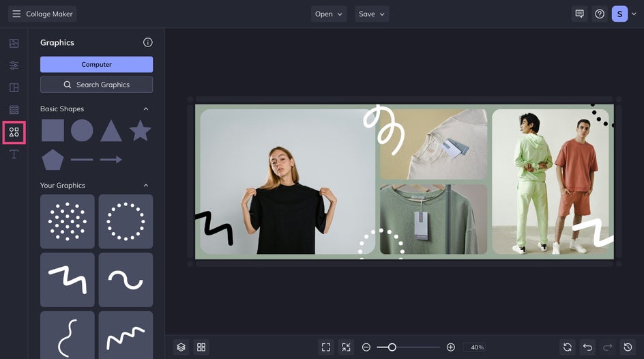644x359 pixels.
Task: Select the scattered dots graphic thumbnail
Action: pos(68,221)
